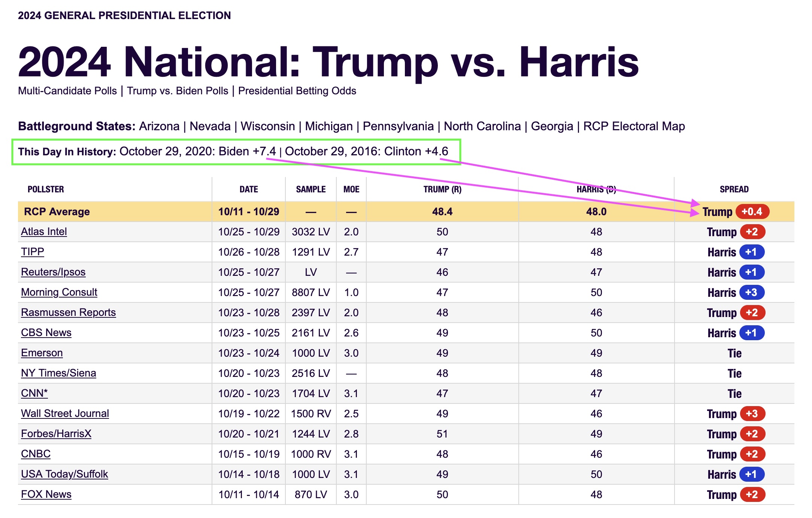Click the FOX News Trump +2 spread
Viewport: 812px width, 518px height.
point(736,495)
